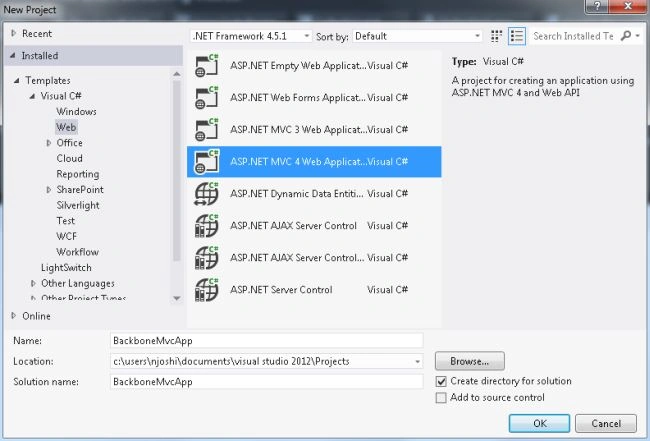Image resolution: width=650 pixels, height=441 pixels.
Task: Select the Cloud template category
Action: (70, 158)
